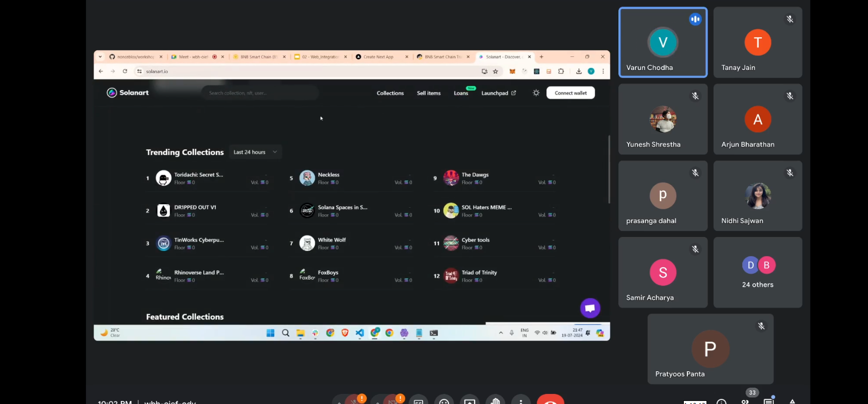
Task: Open the Chrome profile avatar V
Action: (x=591, y=71)
